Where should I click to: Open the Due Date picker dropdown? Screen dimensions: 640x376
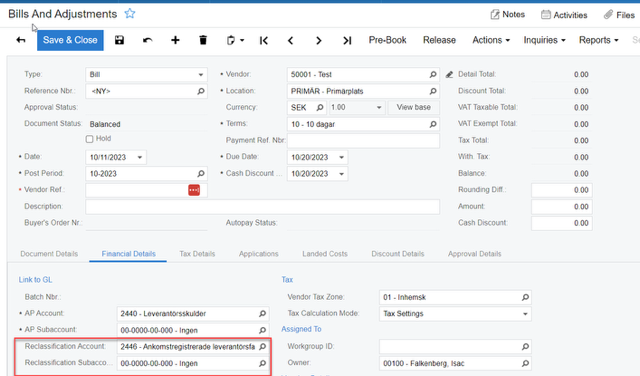tap(341, 157)
